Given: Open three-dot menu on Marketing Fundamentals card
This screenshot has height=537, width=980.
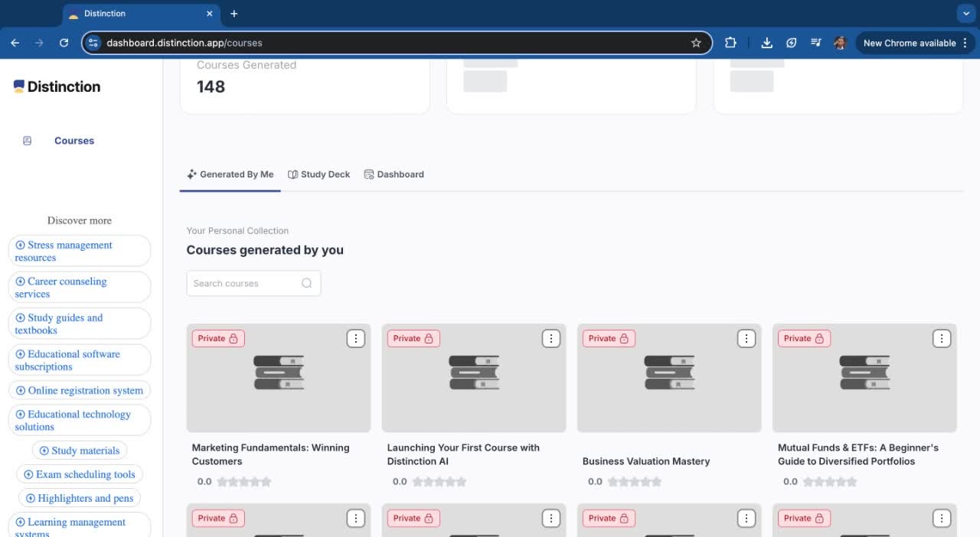Looking at the screenshot, I should point(355,338).
